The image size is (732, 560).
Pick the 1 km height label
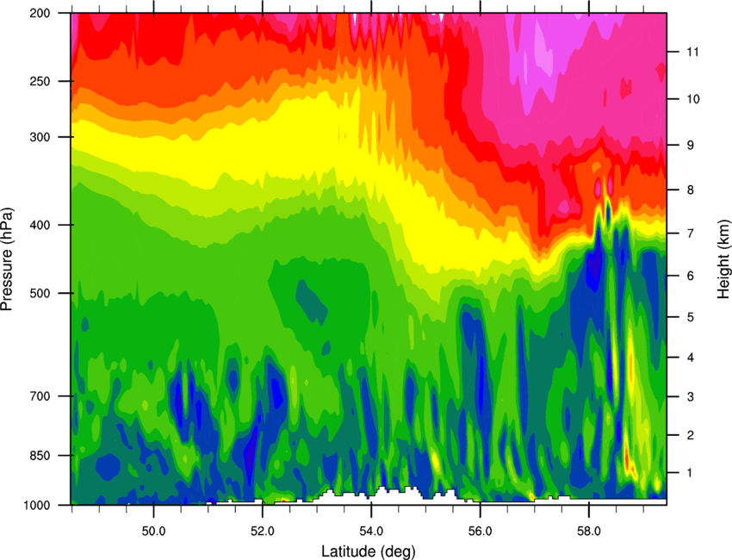click(x=691, y=473)
